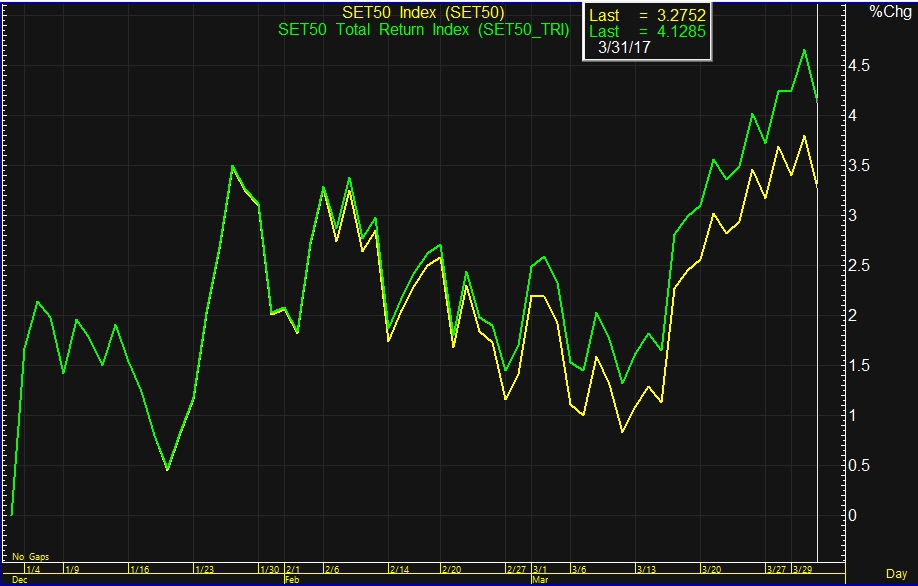The image size is (918, 586).
Task: Click the white vertical cursor line
Action: coord(818,300)
